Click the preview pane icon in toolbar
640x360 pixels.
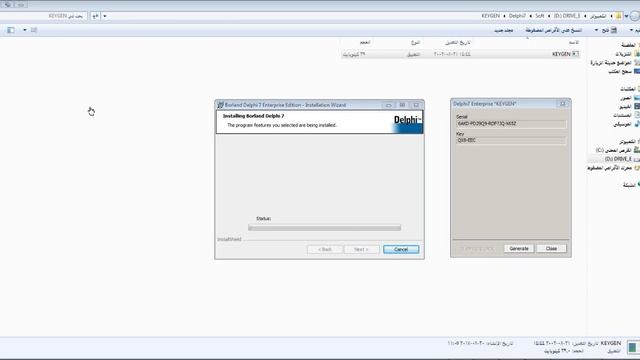pos(11,30)
